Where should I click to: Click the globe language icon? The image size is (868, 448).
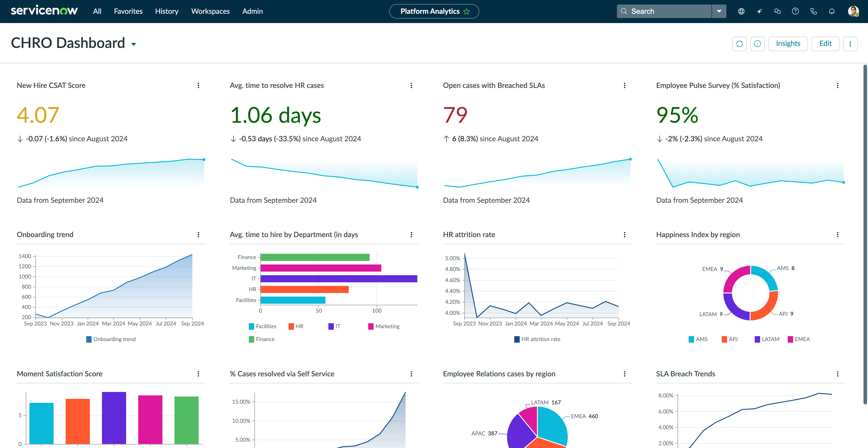[x=741, y=12]
